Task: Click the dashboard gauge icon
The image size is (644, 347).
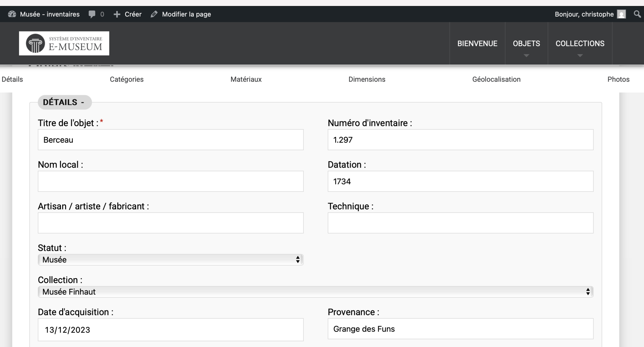Action: coord(12,14)
